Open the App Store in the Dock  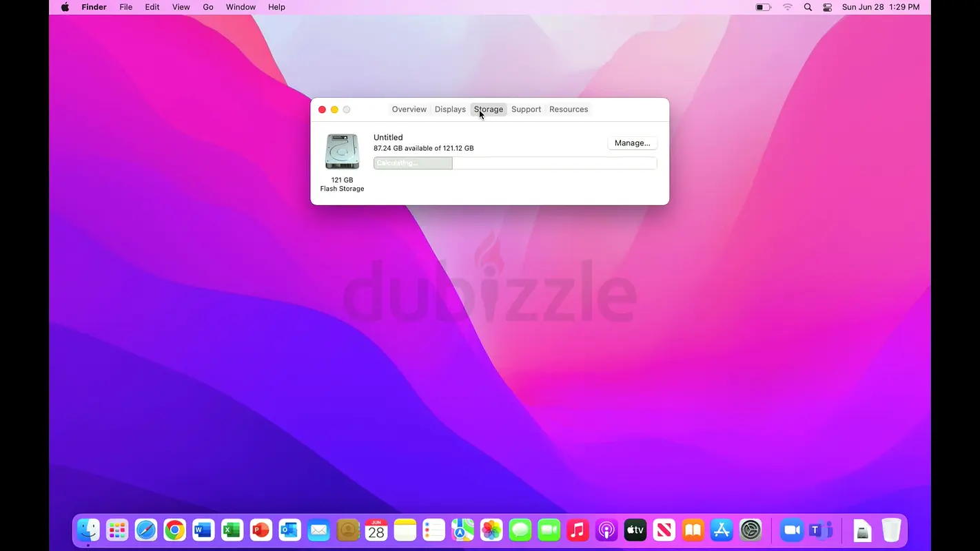click(722, 530)
